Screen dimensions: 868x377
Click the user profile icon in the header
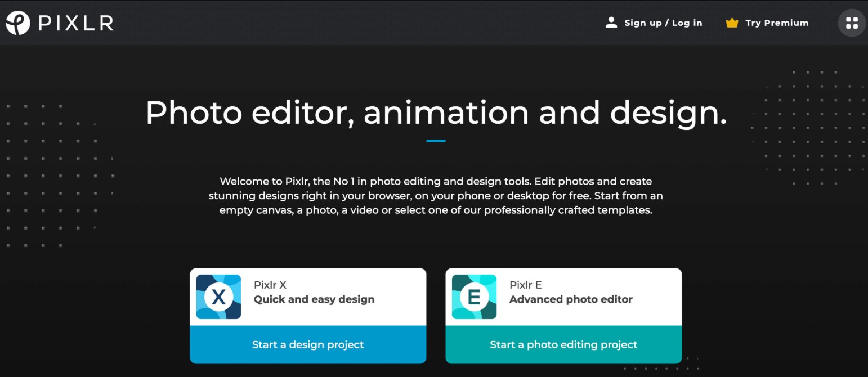click(x=611, y=22)
